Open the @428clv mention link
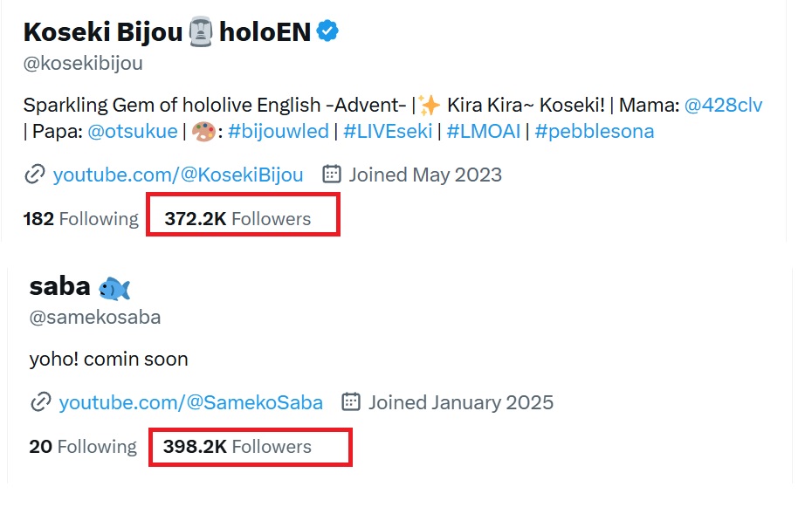812x514 pixels. (x=723, y=105)
